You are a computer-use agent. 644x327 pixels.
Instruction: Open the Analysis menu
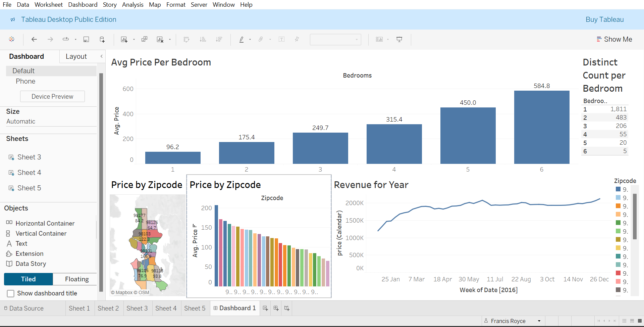click(132, 4)
